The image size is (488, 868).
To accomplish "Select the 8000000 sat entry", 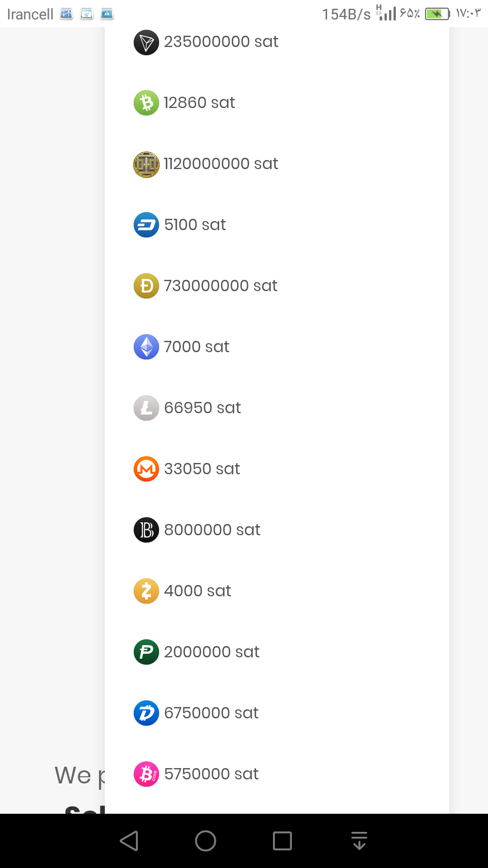I will (x=212, y=530).
